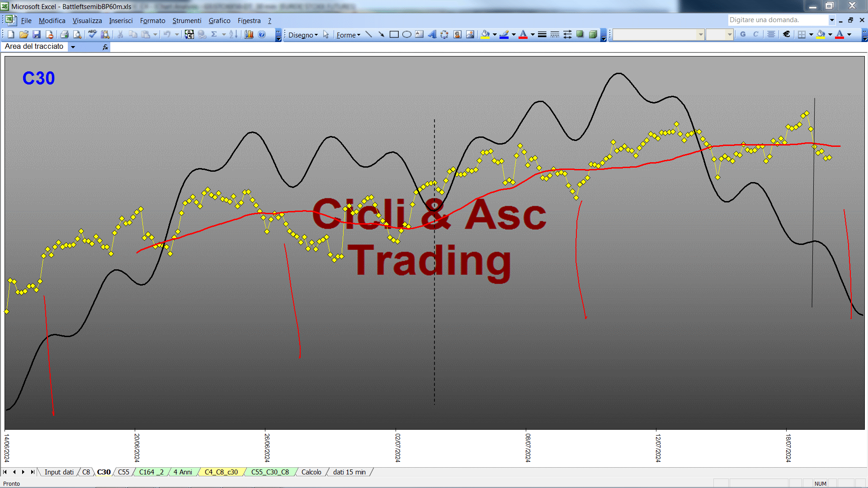Switch to the Calcolo sheet tab
Image resolution: width=868 pixels, height=488 pixels.
click(x=311, y=472)
